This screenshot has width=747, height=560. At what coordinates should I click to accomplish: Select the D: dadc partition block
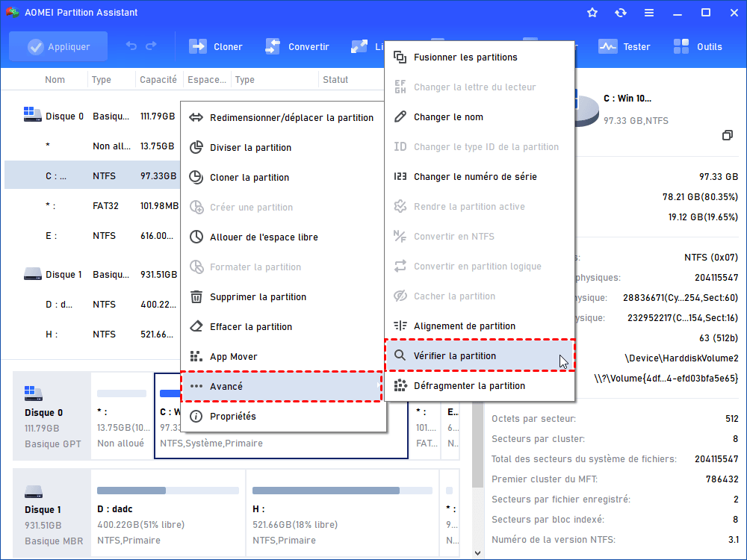point(168,514)
